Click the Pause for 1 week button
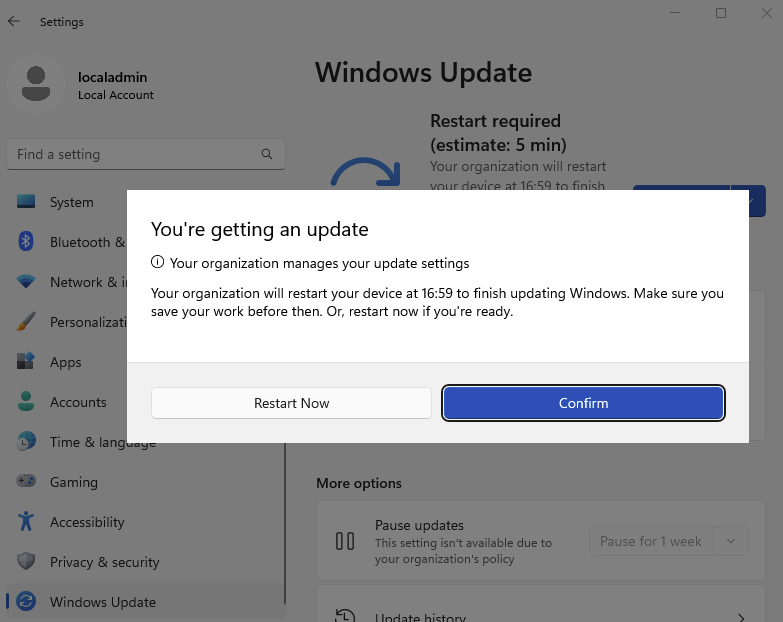This screenshot has width=783, height=622. pyautogui.click(x=651, y=541)
